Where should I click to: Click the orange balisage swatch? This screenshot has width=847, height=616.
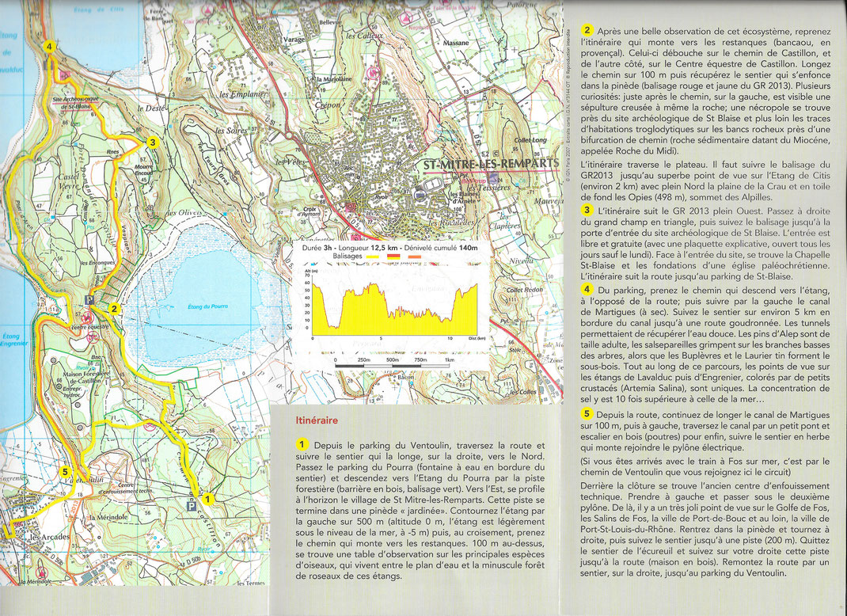[415, 256]
